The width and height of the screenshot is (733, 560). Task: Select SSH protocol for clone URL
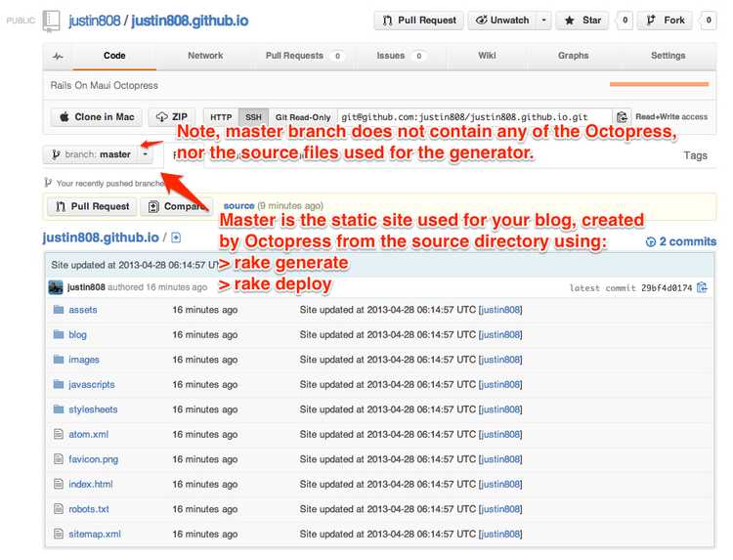click(x=252, y=117)
